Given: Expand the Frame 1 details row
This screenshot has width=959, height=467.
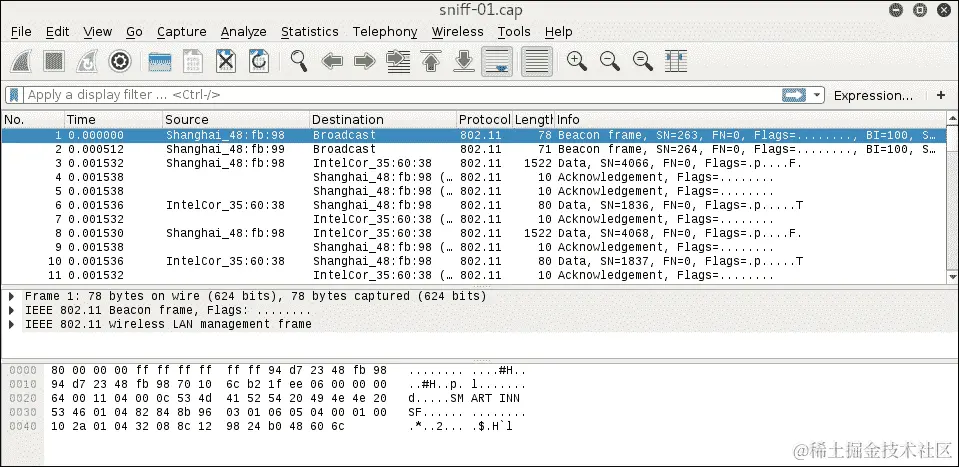Looking at the screenshot, I should (12, 296).
